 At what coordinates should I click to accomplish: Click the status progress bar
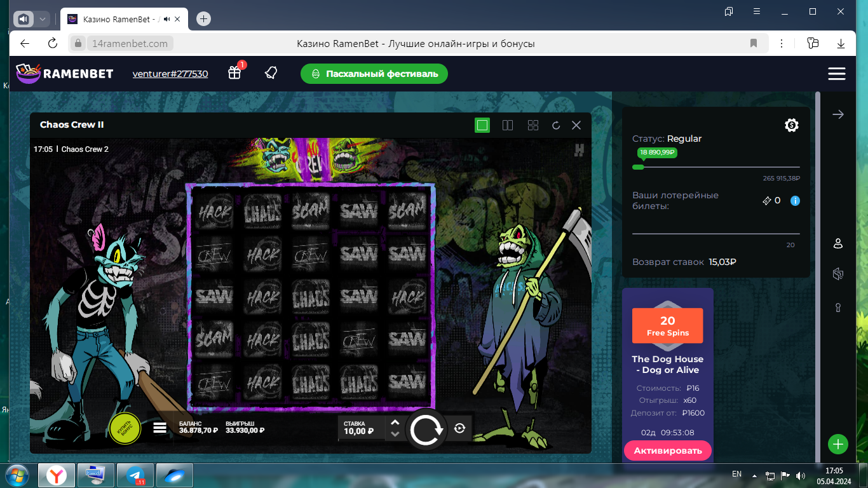click(x=715, y=167)
